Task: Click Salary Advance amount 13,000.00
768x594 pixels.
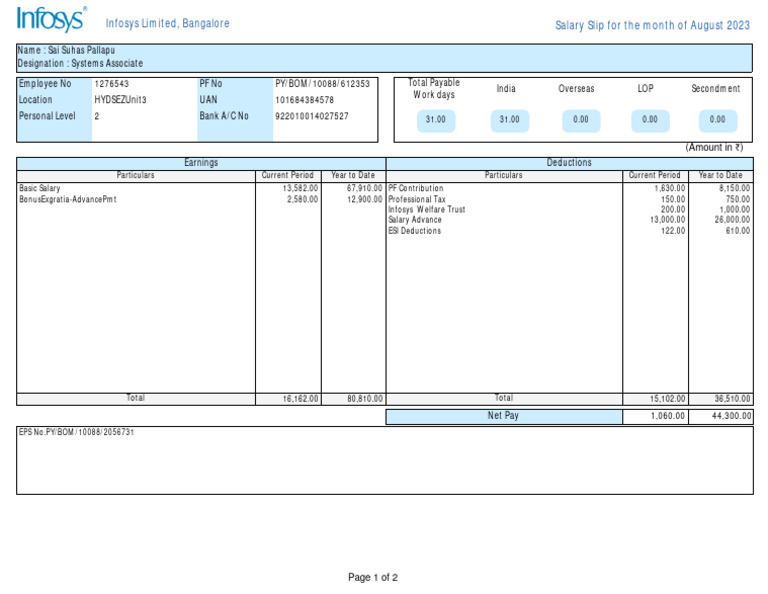Action: click(x=668, y=220)
